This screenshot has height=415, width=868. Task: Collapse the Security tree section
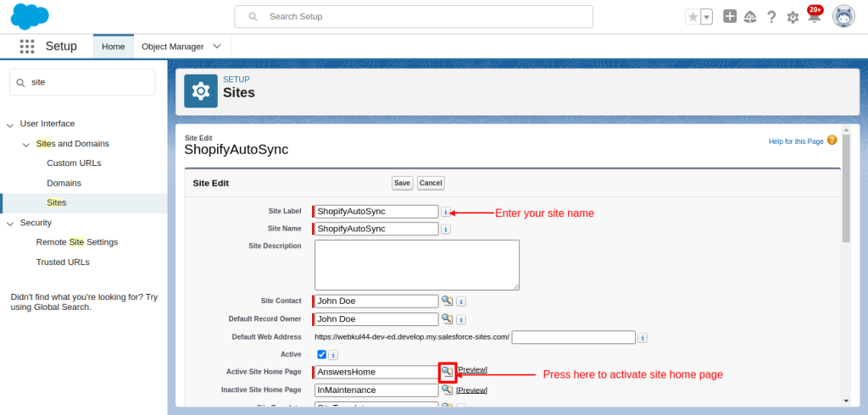point(10,224)
